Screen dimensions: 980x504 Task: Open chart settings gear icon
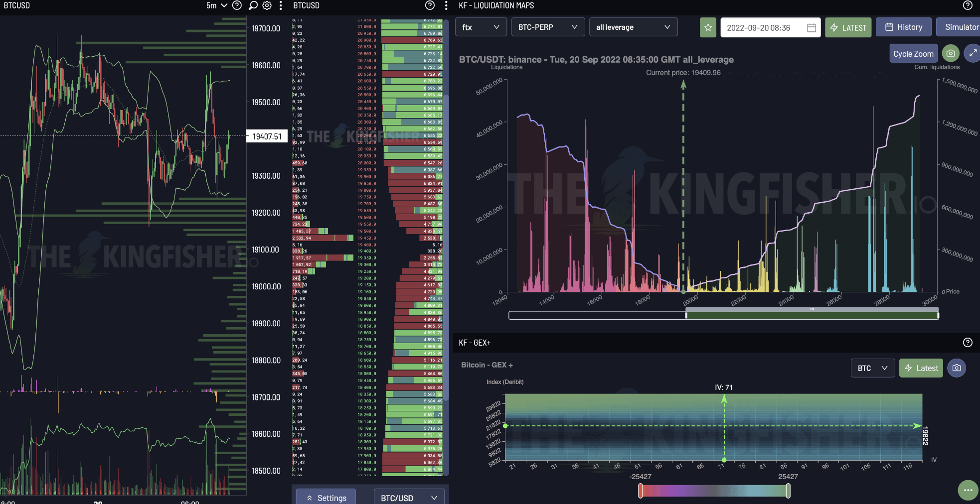point(267,5)
